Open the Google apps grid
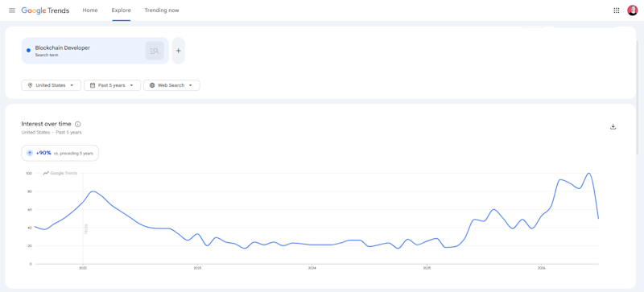This screenshot has width=644, height=292. [617, 10]
